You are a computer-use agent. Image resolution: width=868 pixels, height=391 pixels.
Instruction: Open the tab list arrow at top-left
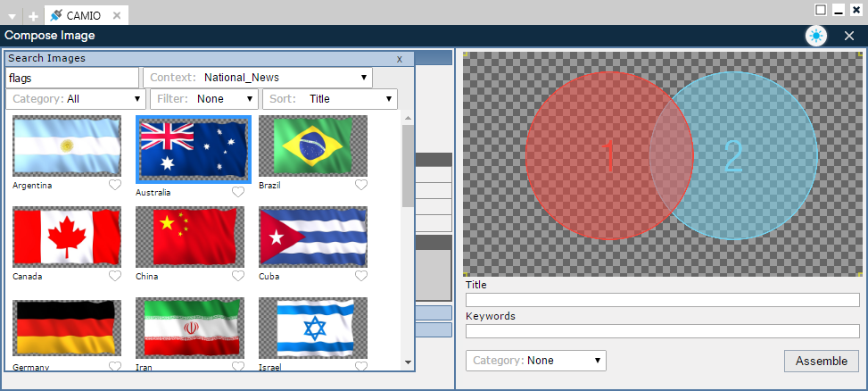(12, 16)
